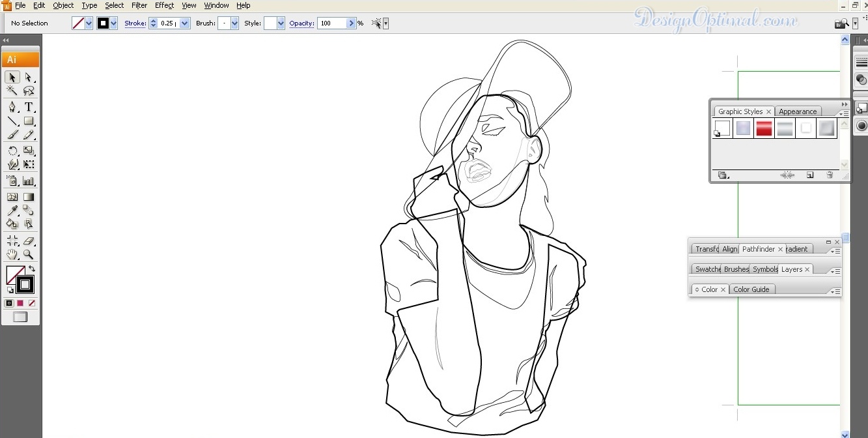Viewport: 868px width, 438px height.
Task: Delete Graphic Style trash button
Action: [830, 175]
